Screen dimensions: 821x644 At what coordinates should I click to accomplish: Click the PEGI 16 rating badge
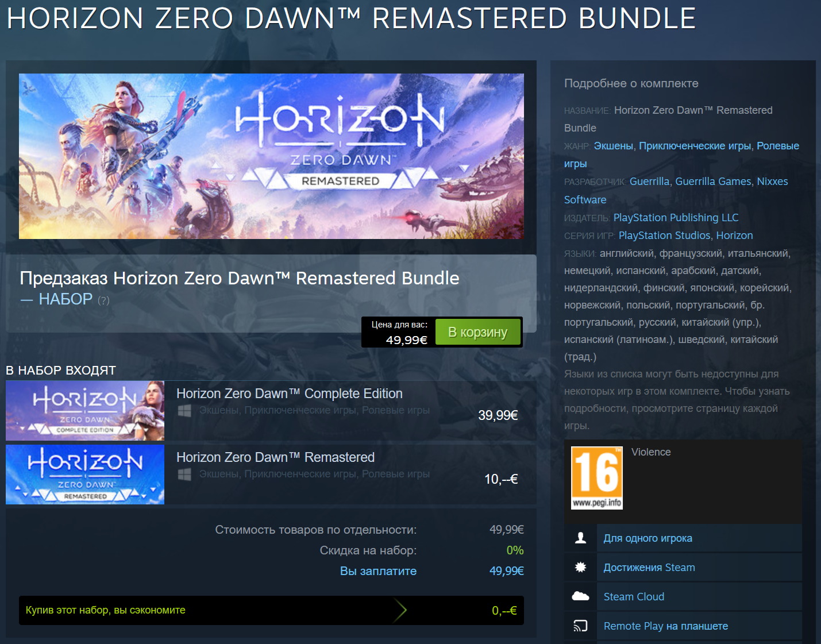[597, 478]
